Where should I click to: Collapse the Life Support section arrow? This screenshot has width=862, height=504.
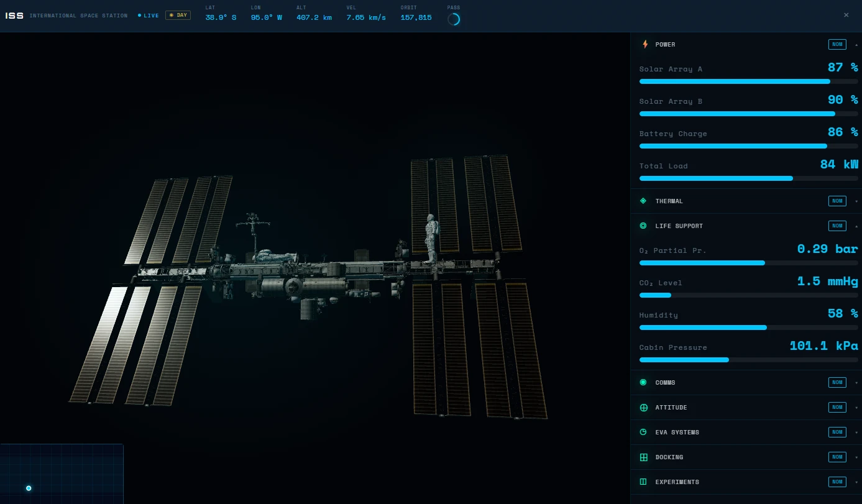coord(856,226)
